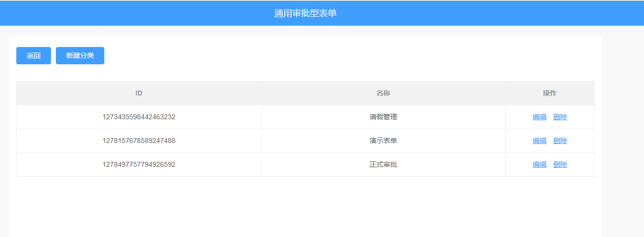
Task: Click empty white area below the table
Action: [305, 207]
